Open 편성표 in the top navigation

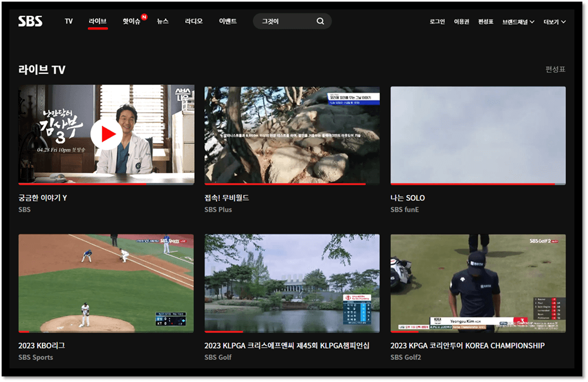(485, 22)
